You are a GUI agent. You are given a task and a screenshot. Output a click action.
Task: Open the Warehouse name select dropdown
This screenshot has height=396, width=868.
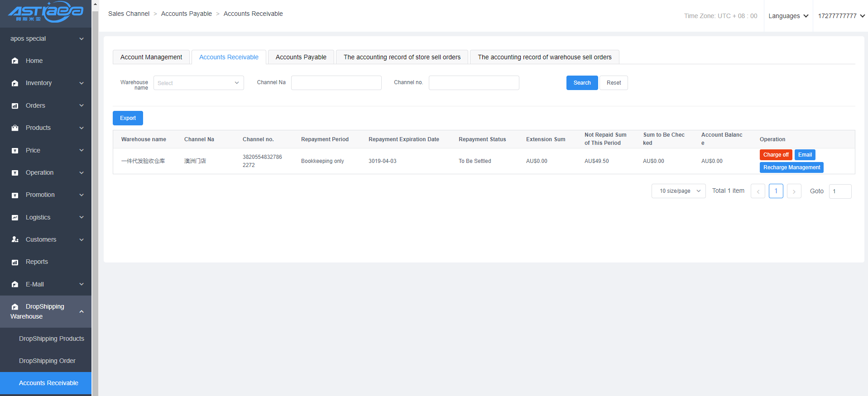(198, 83)
